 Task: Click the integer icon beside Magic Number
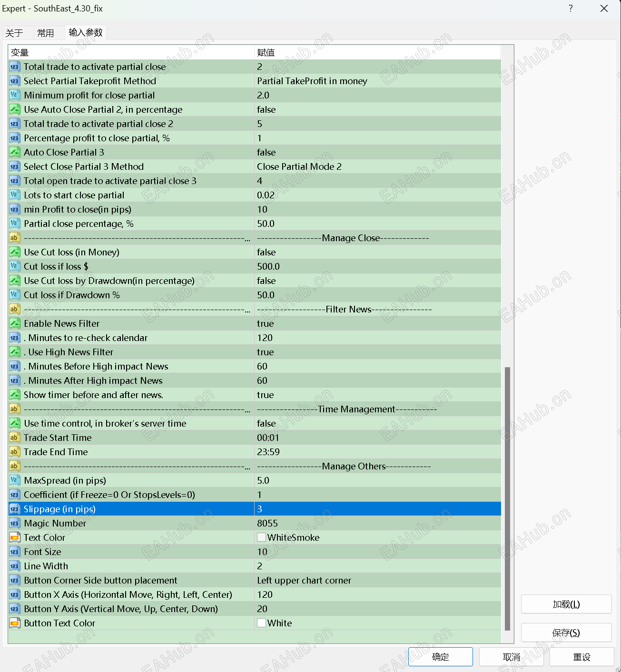pos(15,523)
